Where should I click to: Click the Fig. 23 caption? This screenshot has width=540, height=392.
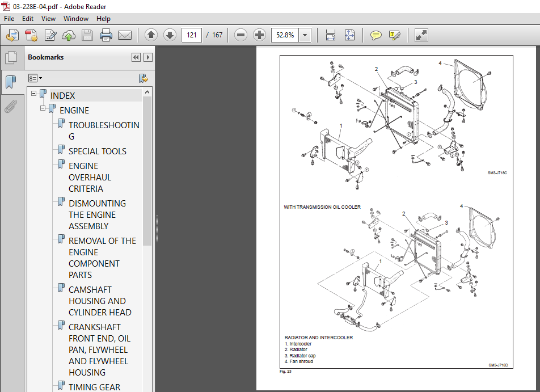285,372
